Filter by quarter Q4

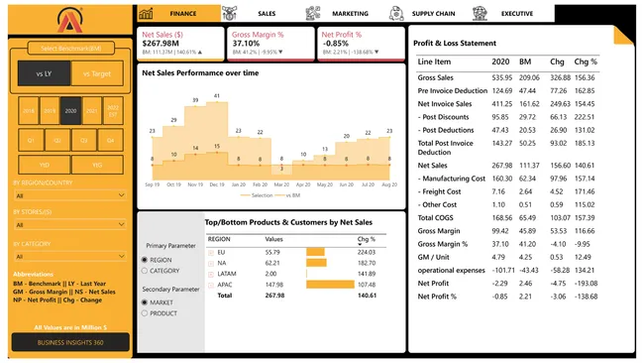coord(111,140)
